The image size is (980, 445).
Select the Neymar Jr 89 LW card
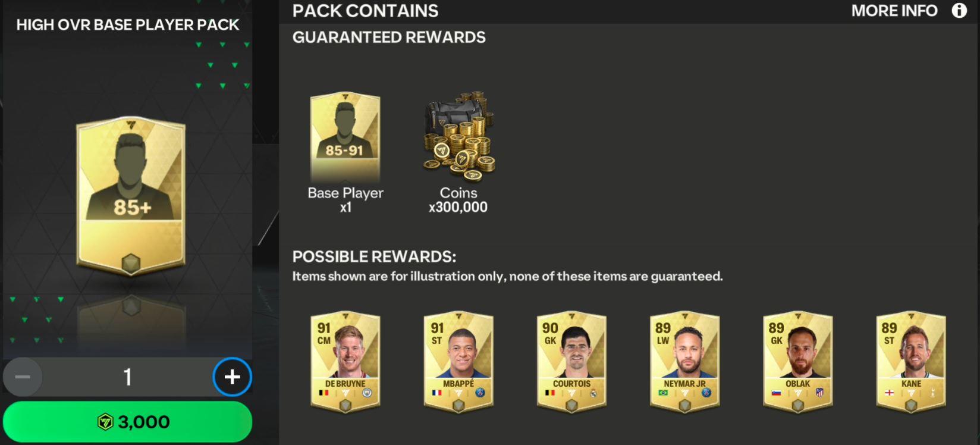684,362
